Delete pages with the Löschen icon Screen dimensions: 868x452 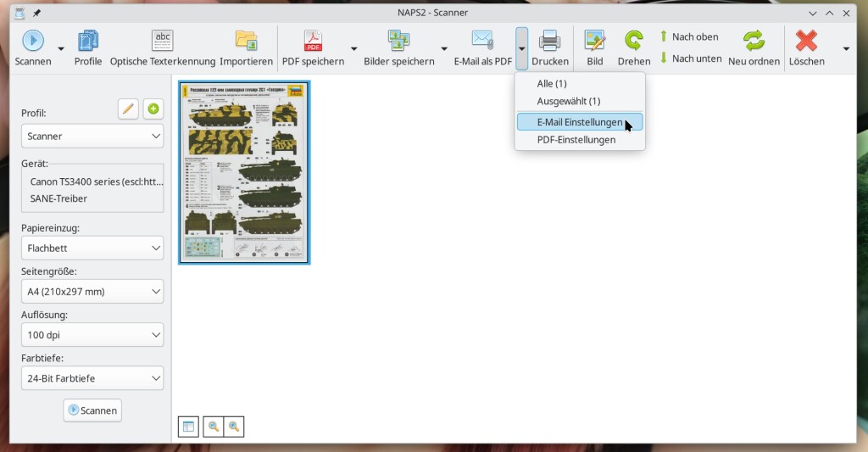[x=807, y=41]
